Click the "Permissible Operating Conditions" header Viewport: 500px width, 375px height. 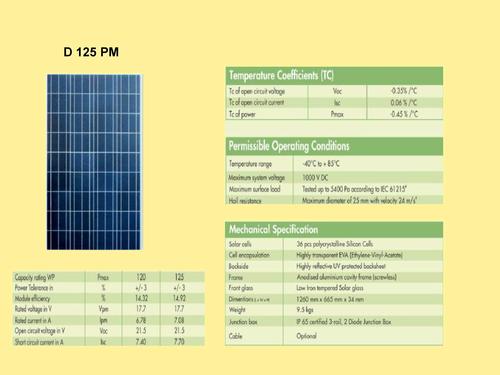[x=289, y=146]
